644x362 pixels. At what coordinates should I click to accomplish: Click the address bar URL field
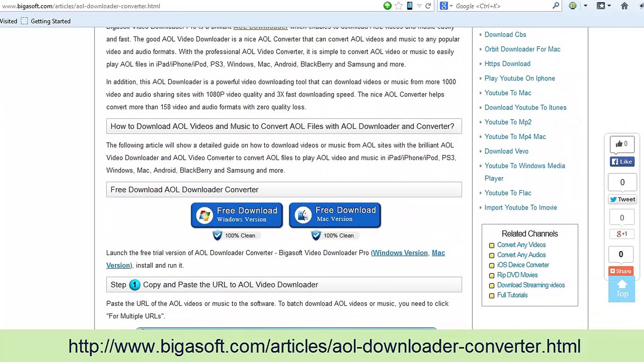pos(191,6)
